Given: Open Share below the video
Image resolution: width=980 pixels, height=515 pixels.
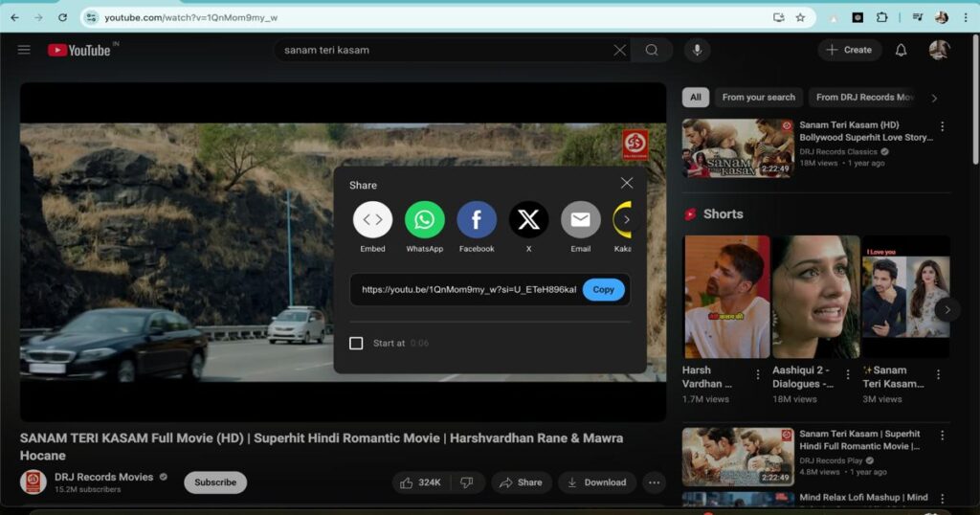Looking at the screenshot, I should 522,482.
